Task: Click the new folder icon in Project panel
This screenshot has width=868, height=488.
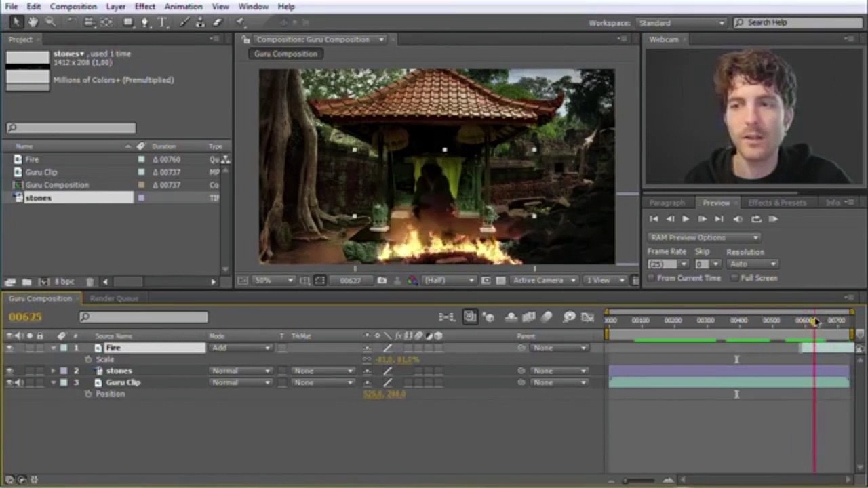Action: click(x=26, y=281)
